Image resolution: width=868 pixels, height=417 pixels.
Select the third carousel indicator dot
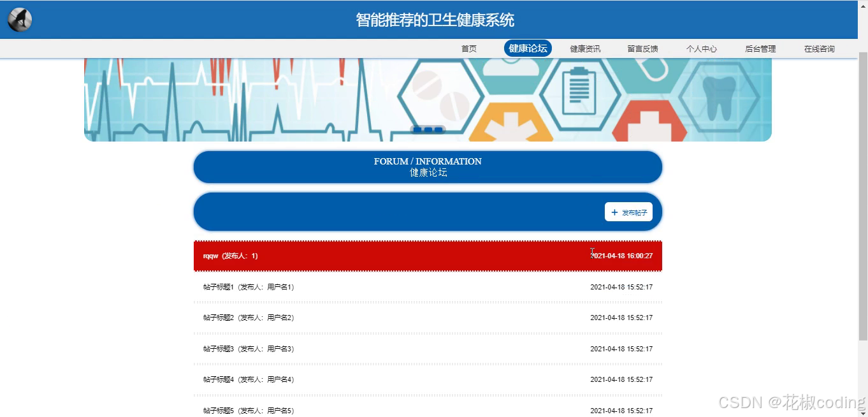point(438,129)
